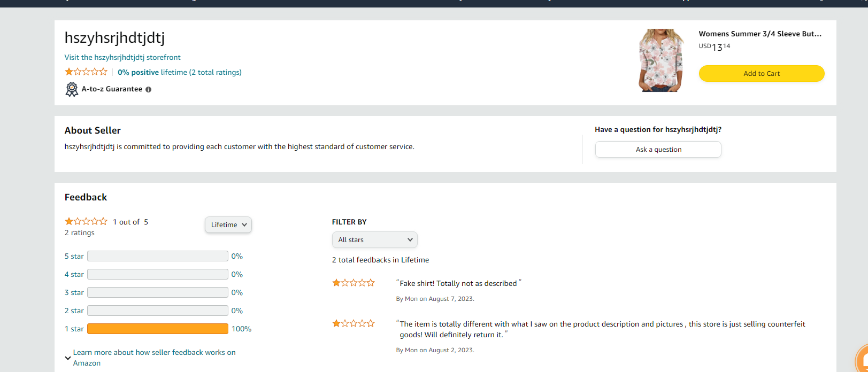Add the womens shirt to cart

coord(761,74)
